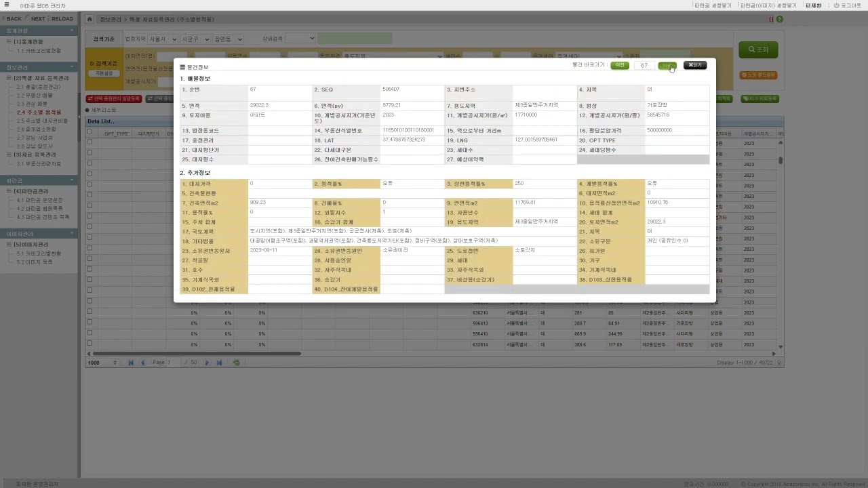Go to previous page of the data list
Viewport: 868px width, 488px height.
coord(142,363)
